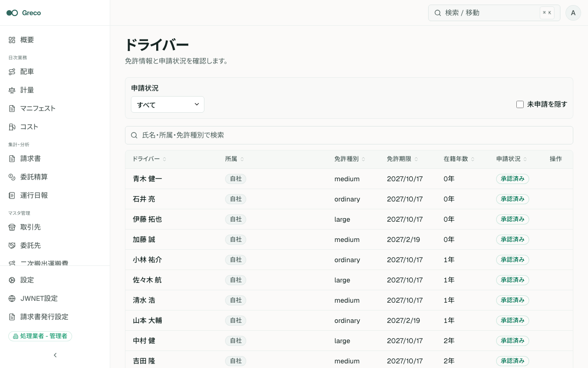Select driver 小林 祐介

[x=147, y=260]
